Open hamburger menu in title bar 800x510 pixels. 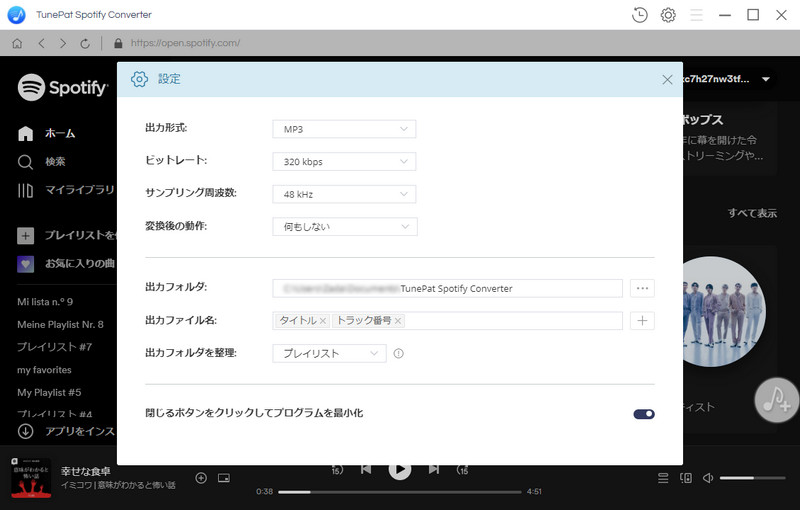tap(696, 15)
